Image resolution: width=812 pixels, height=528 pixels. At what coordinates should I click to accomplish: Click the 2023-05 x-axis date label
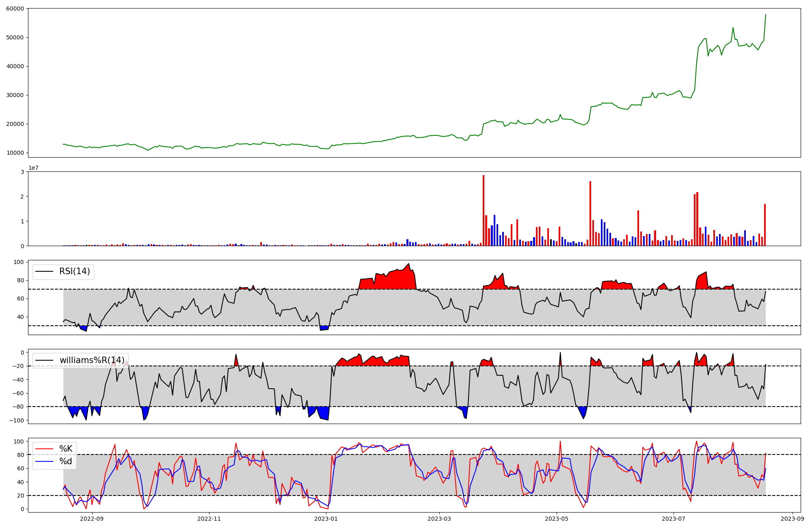[556, 519]
